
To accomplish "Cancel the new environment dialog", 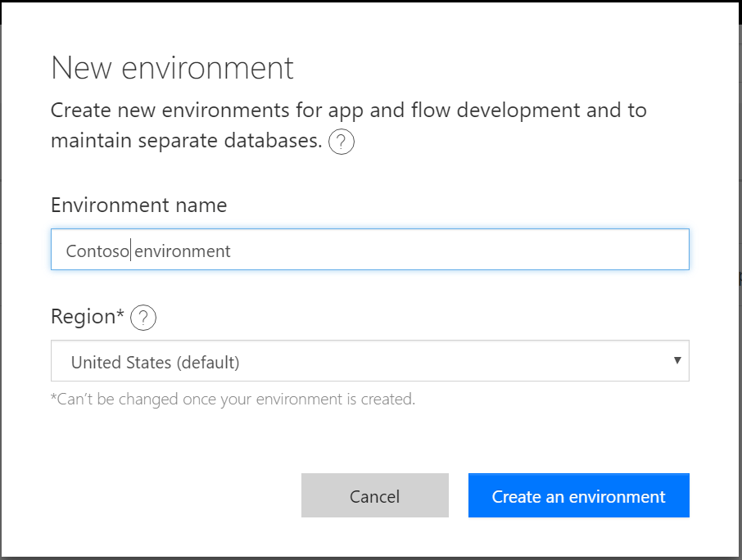I will (x=374, y=496).
